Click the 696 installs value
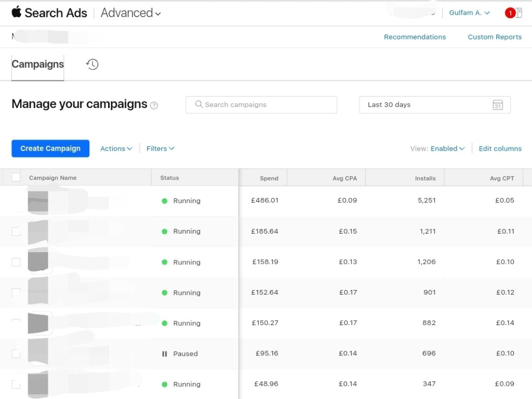Image resolution: width=532 pixels, height=399 pixels. click(x=429, y=354)
